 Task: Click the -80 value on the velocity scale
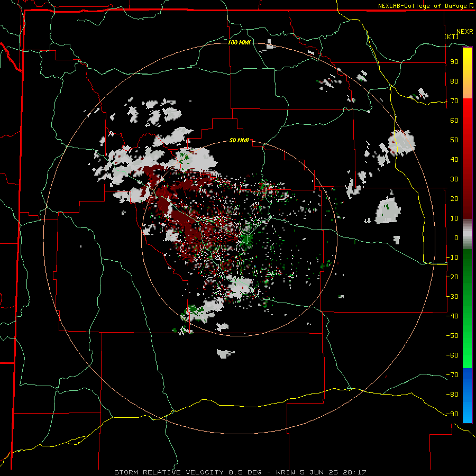452,395
